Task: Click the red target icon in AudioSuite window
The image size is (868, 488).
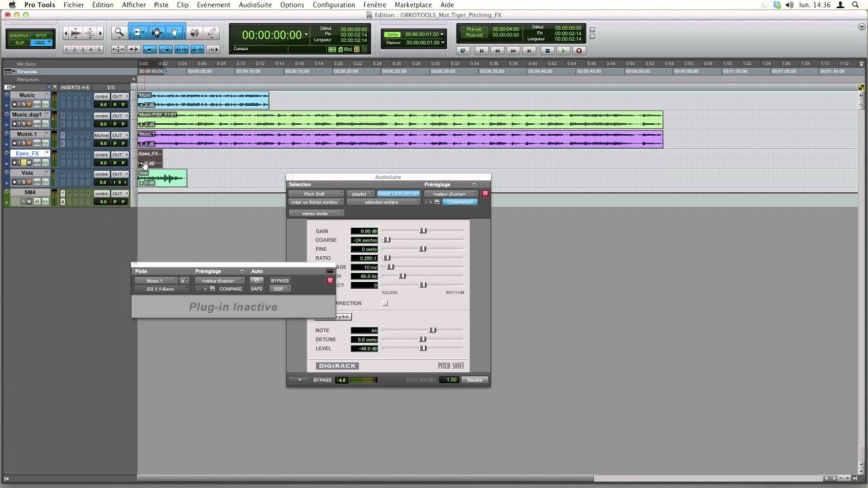Action: (x=485, y=194)
